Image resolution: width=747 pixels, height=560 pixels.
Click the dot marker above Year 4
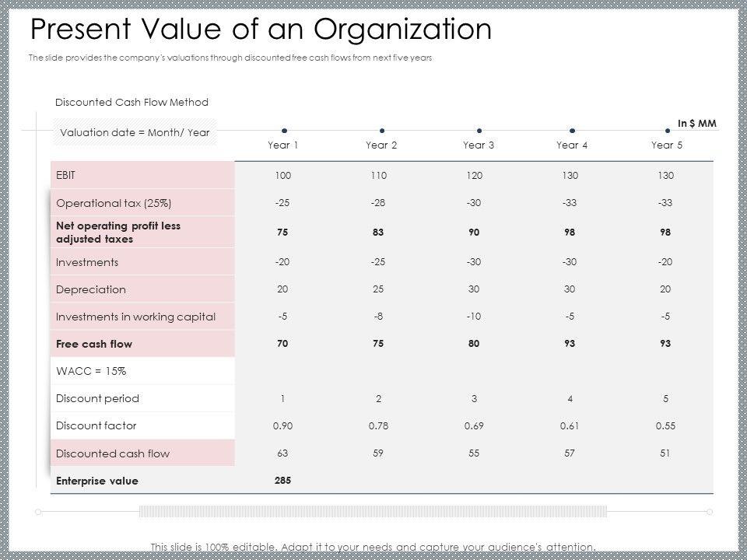[x=572, y=131]
